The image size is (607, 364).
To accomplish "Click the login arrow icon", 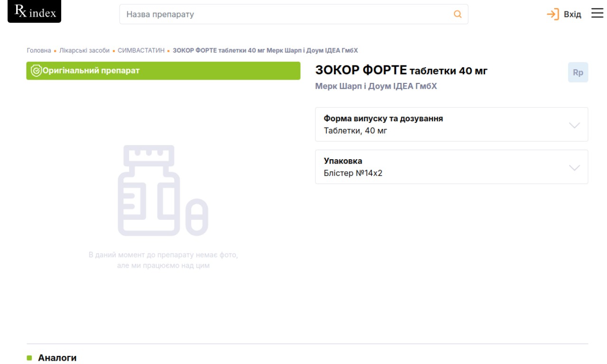I will coord(553,14).
